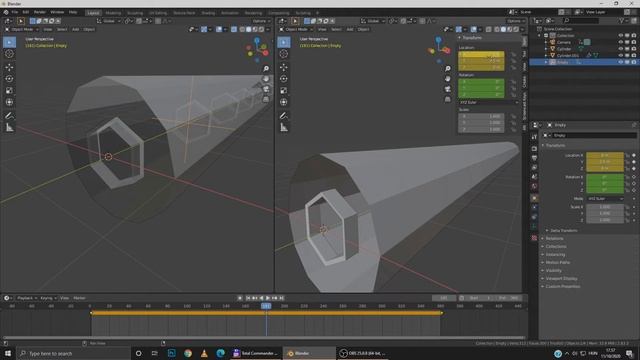Activate the Rotate tool in right viewport
Viewport: 640px width, 360px height.
coord(284,79)
